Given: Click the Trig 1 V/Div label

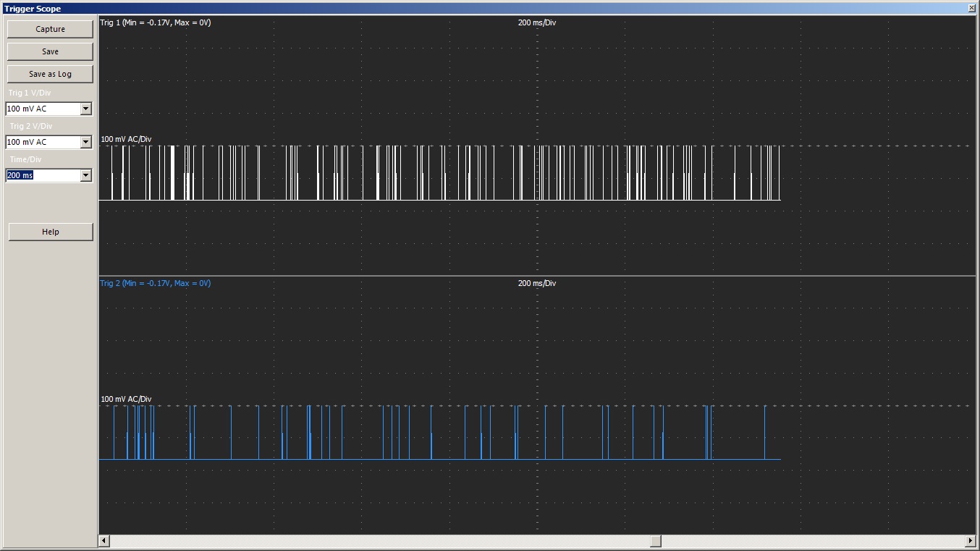Looking at the screenshot, I should click(30, 93).
